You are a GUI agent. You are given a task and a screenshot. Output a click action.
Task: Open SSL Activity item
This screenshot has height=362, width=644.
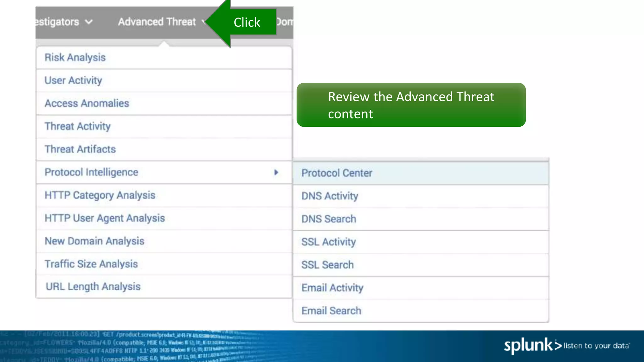(x=421, y=242)
